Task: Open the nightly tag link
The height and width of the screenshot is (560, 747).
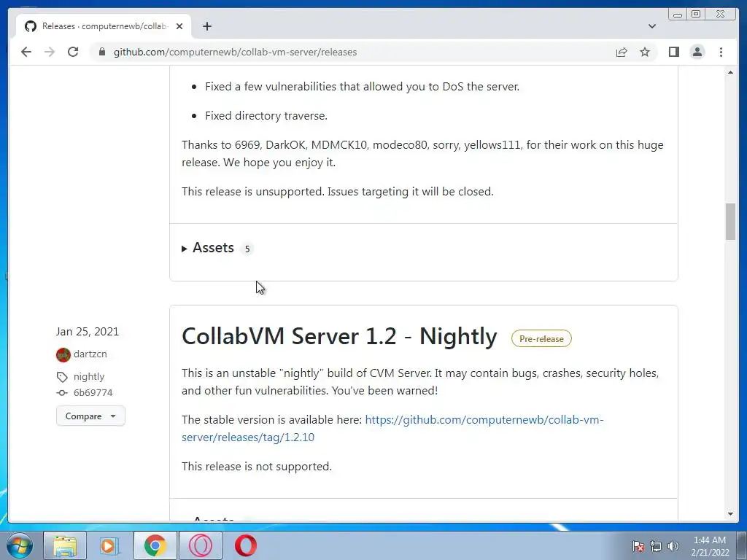Action: 88,377
